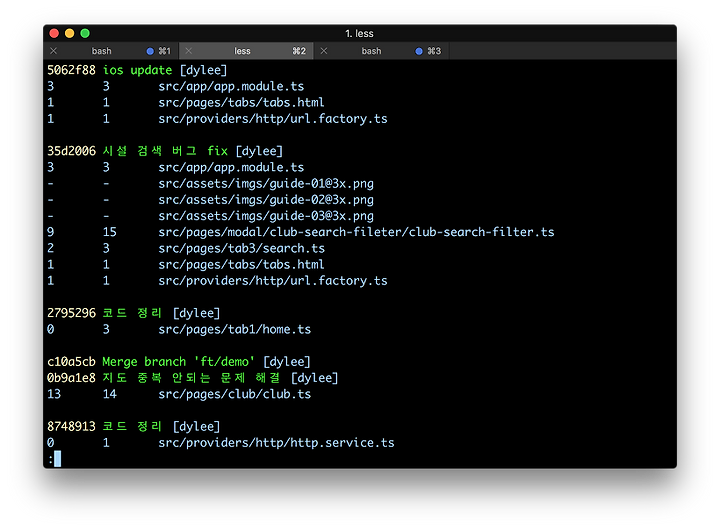This screenshot has width=720, height=530.
Task: Click the fix commit message after 35d2006
Action: (165, 151)
